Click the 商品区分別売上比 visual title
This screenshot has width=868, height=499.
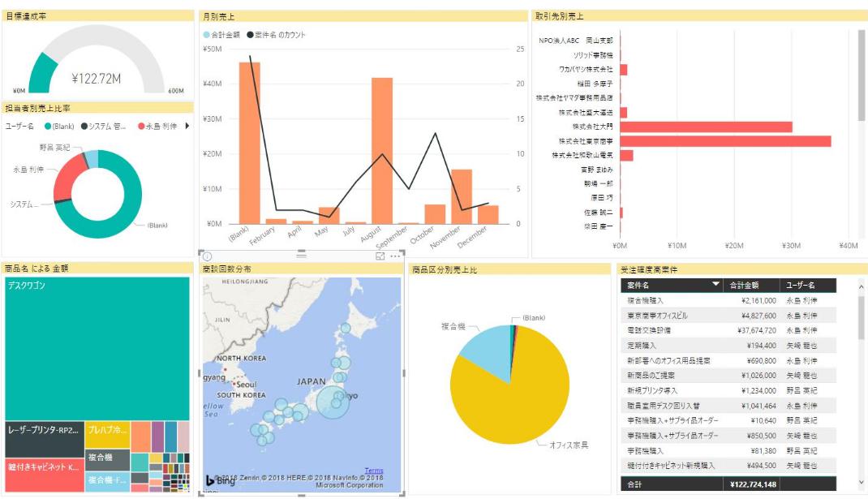(x=445, y=269)
